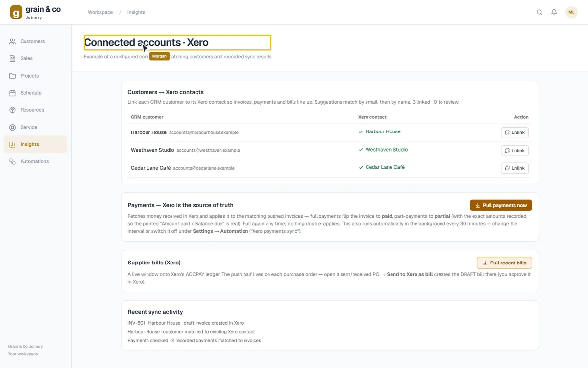588x368 pixels.
Task: Select accounts@westhaven.example email
Action: (x=208, y=151)
